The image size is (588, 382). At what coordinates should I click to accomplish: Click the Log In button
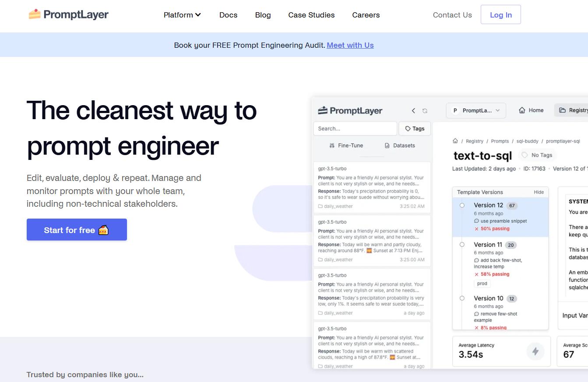click(500, 14)
